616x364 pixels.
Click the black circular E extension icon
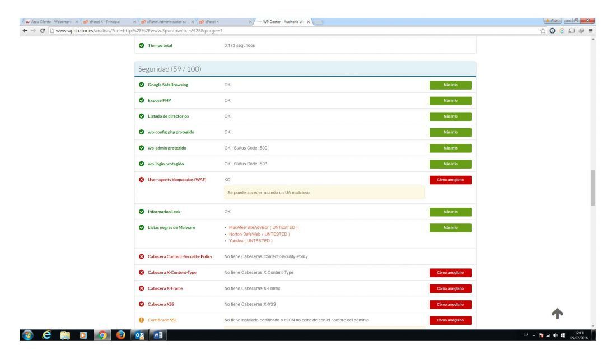[x=552, y=31]
